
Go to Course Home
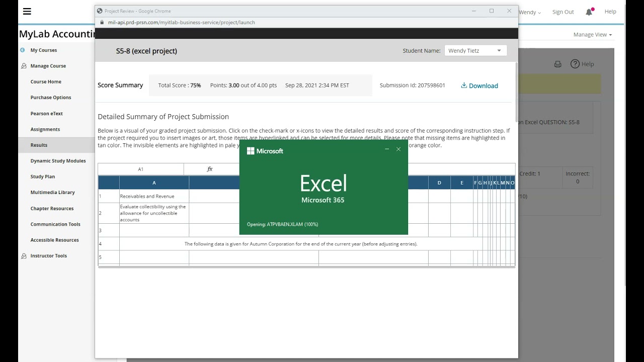pyautogui.click(x=46, y=81)
